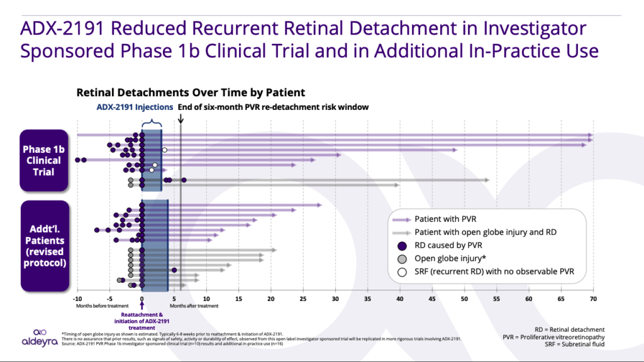Click the dark purple 'RD caused by PVR' legend circle
Screen dimensions: 644x362
point(402,246)
